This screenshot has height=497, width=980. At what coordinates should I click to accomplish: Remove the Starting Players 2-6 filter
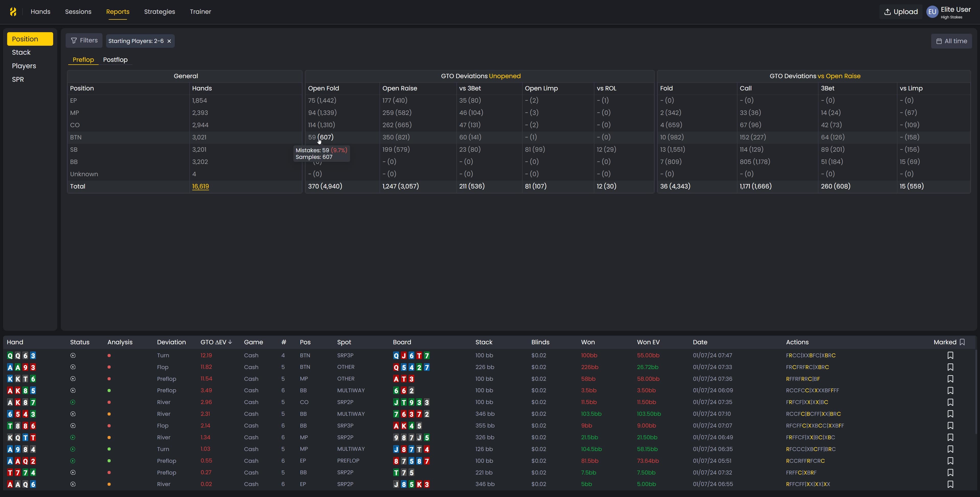tap(169, 41)
